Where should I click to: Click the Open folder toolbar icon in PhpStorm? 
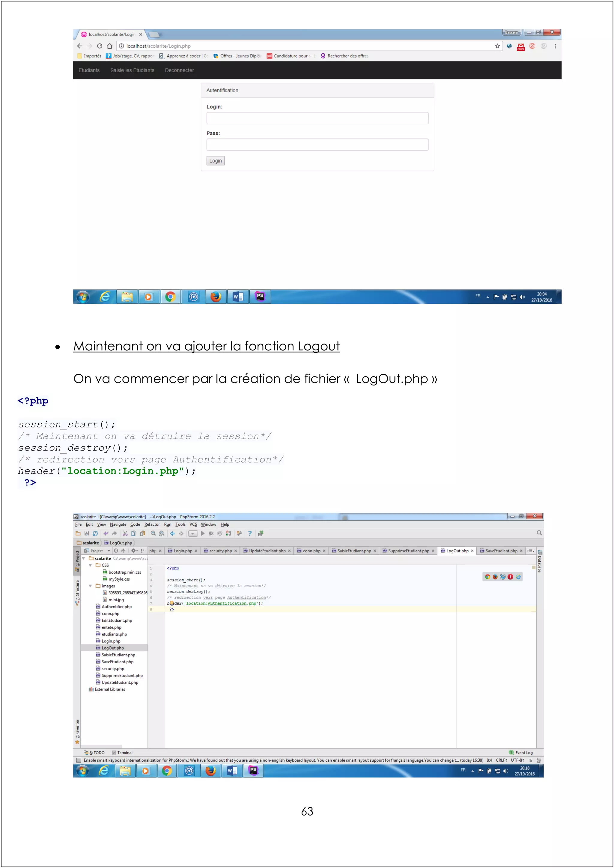tap(78, 534)
